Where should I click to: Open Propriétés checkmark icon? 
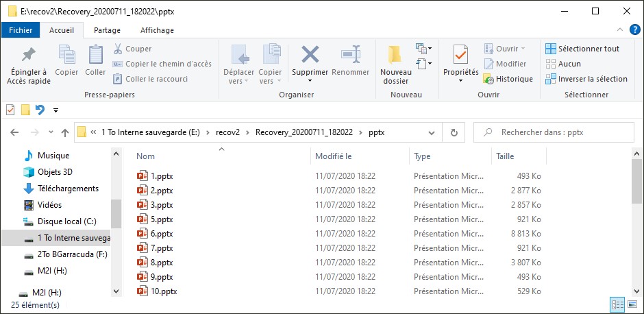tap(460, 55)
